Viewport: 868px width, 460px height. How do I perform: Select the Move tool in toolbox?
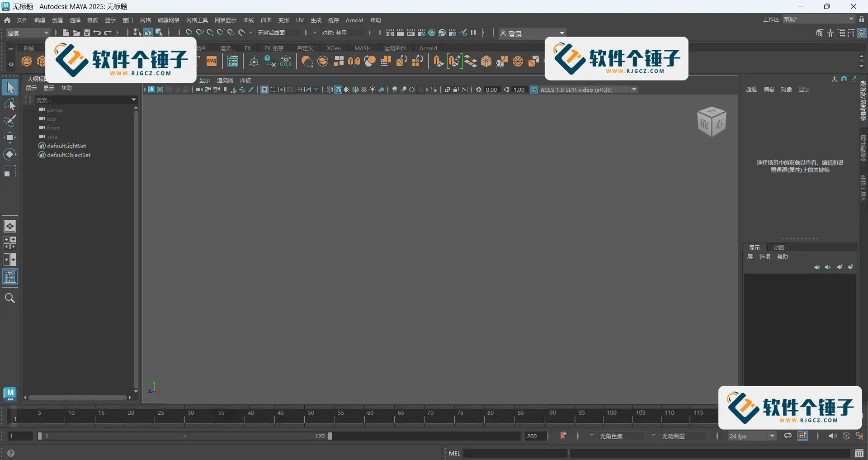[x=10, y=138]
